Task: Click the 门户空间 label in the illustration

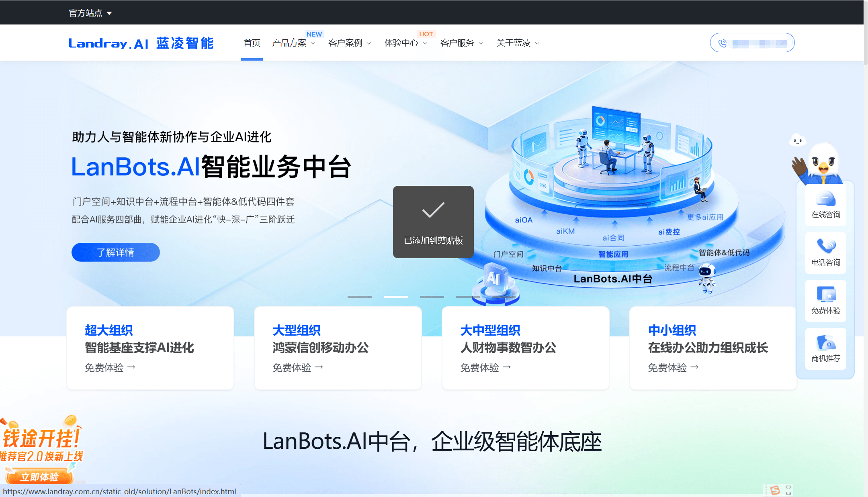Action: (508, 254)
